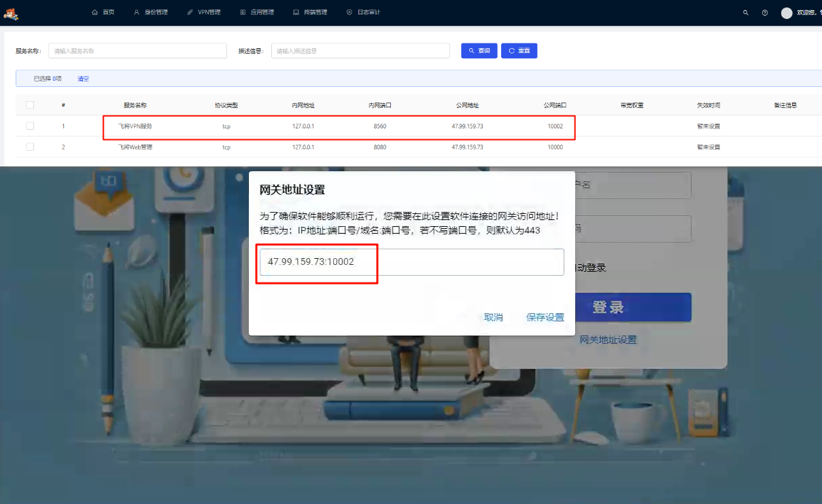Open the VPN管理 menu

point(203,12)
